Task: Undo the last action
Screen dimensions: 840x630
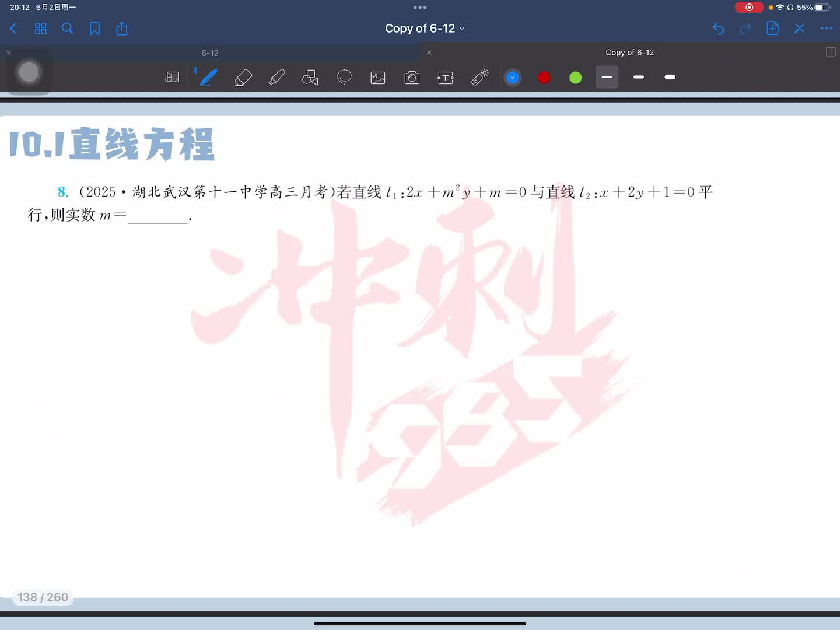Action: pos(718,29)
